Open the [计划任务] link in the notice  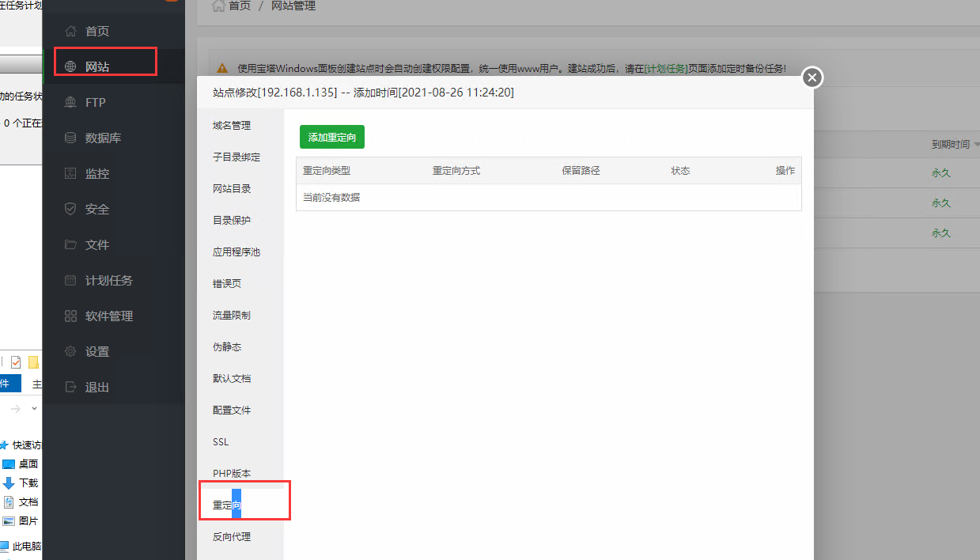tap(665, 69)
